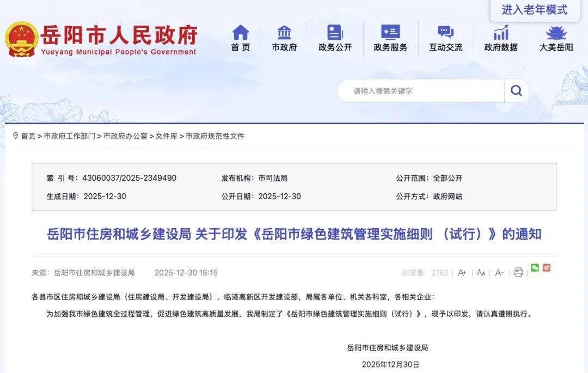Click the search magnifier icon
This screenshot has width=588, height=373.
(x=516, y=91)
